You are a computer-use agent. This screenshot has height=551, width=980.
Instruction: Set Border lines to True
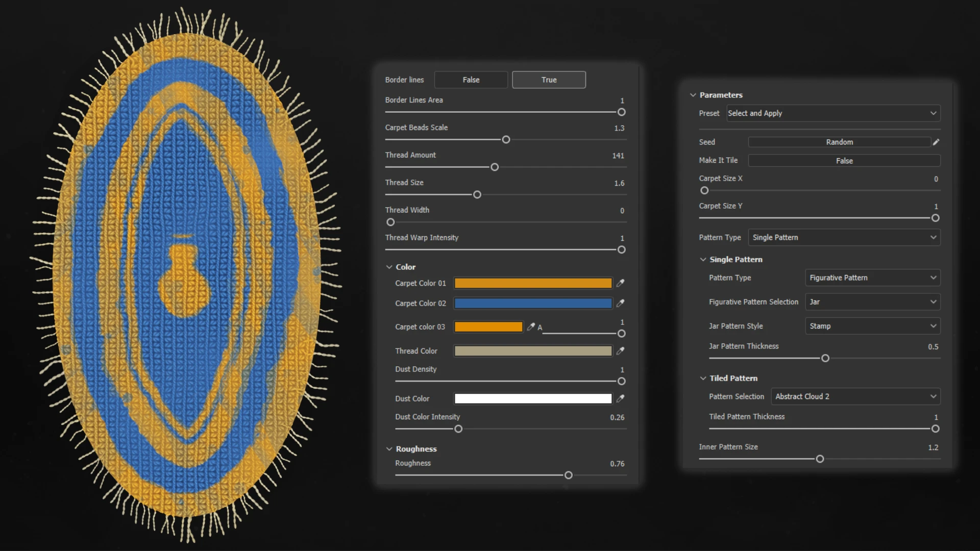549,80
